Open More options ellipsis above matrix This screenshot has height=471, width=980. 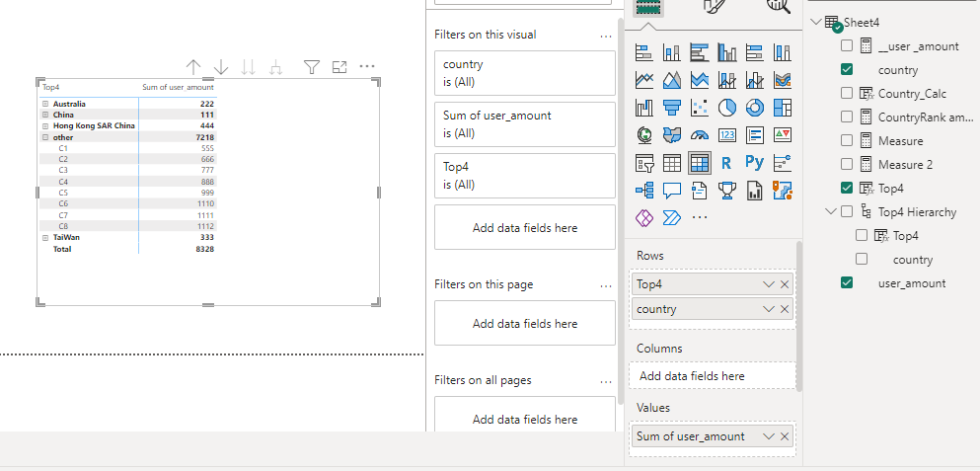coord(367,67)
